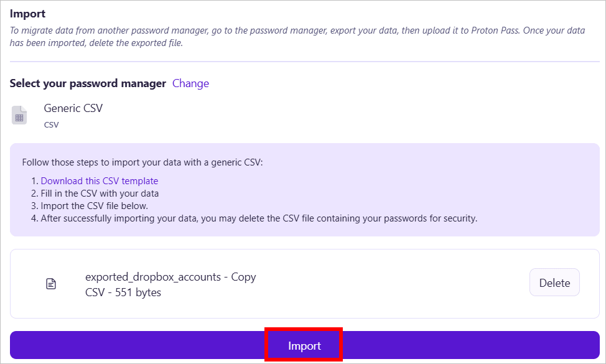Click the Change password manager link
This screenshot has height=364, width=606.
click(x=190, y=83)
